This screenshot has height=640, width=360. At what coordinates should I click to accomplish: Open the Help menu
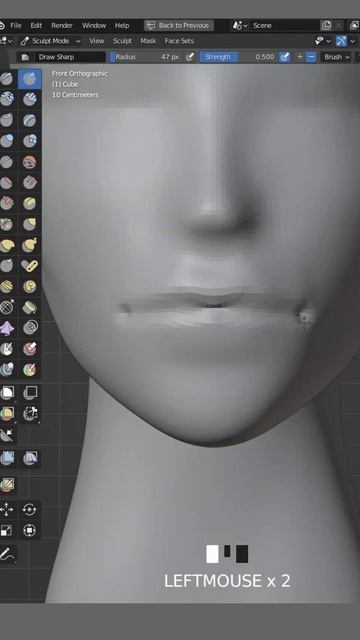point(122,25)
